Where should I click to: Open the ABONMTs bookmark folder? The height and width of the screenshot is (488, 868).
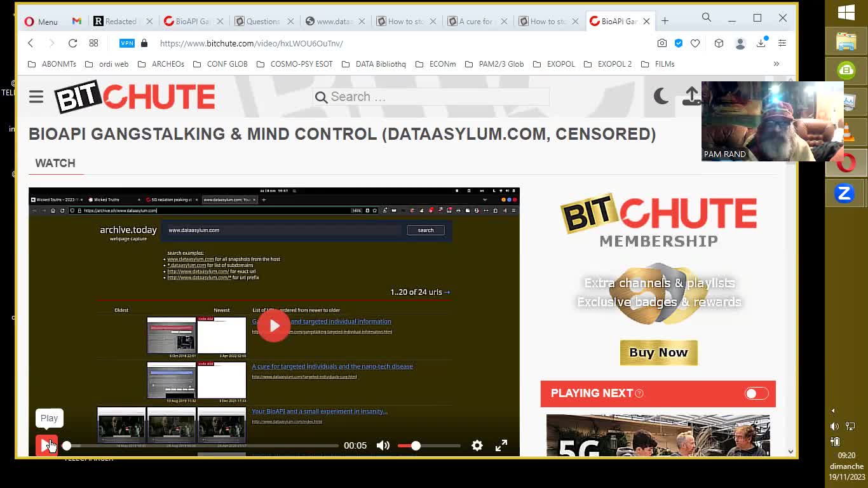52,64
